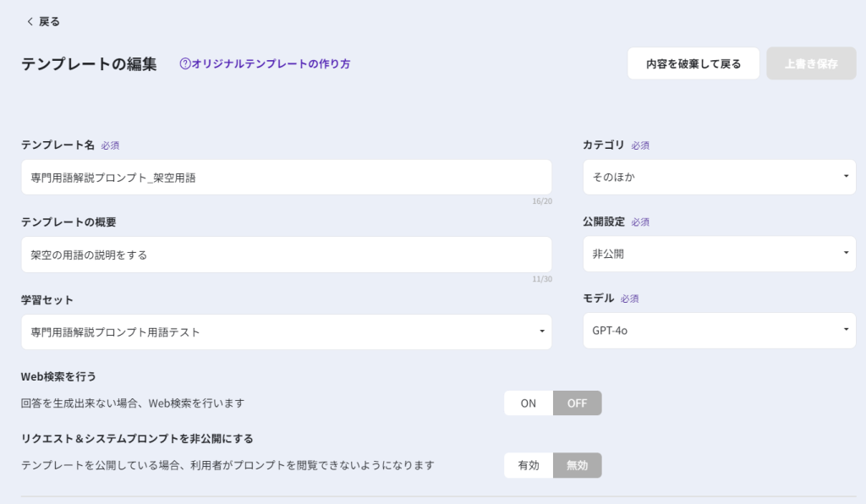Image resolution: width=866 pixels, height=504 pixels.
Task: Click the 学習セット dropdown arrow icon
Action: [541, 332]
